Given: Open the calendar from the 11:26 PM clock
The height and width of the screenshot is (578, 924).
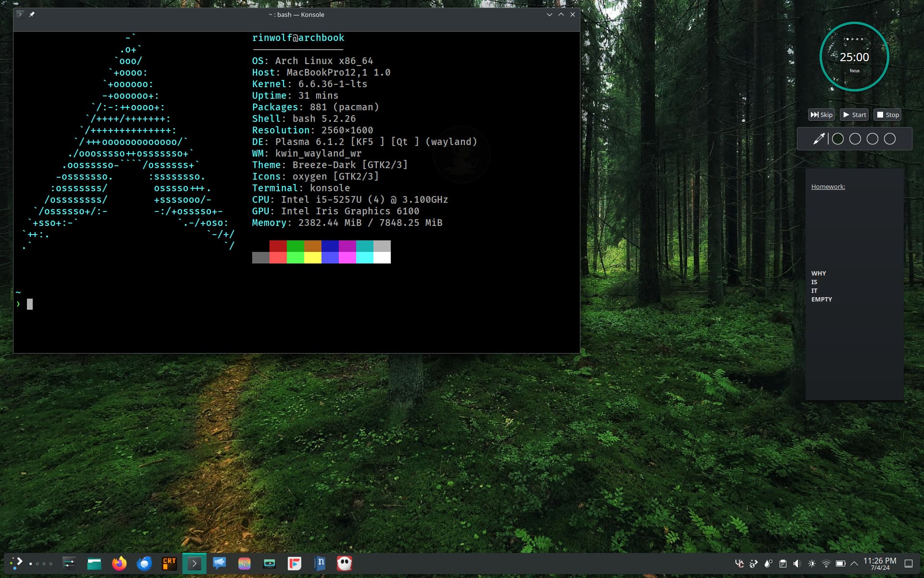Looking at the screenshot, I should pyautogui.click(x=880, y=564).
